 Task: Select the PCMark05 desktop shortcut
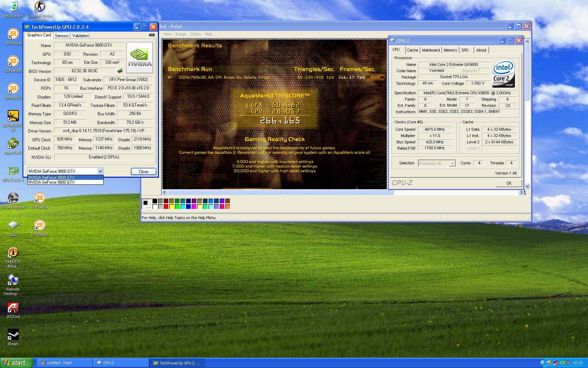point(40,228)
